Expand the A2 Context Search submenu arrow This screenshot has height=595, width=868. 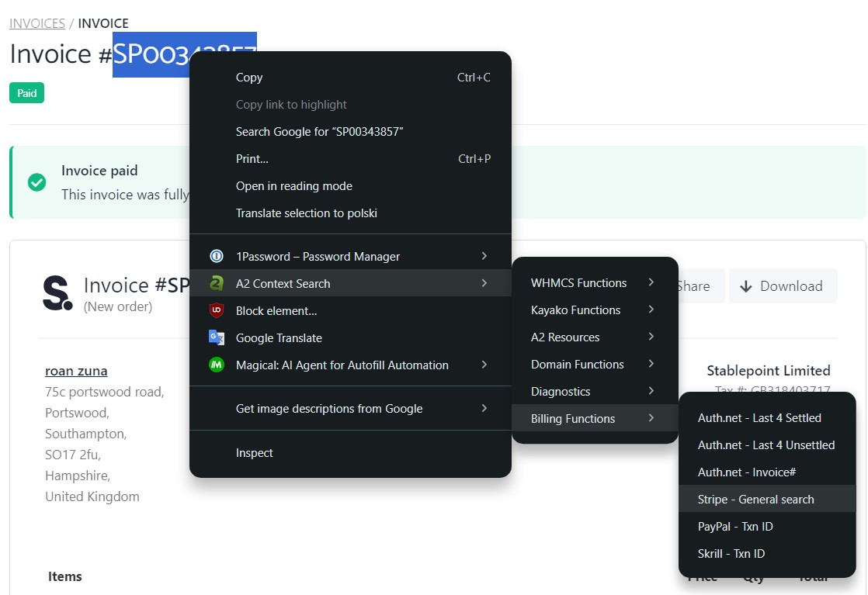pos(484,282)
